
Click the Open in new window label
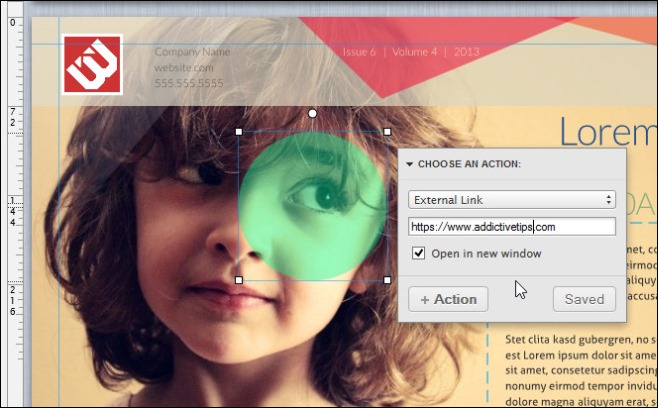(x=486, y=254)
